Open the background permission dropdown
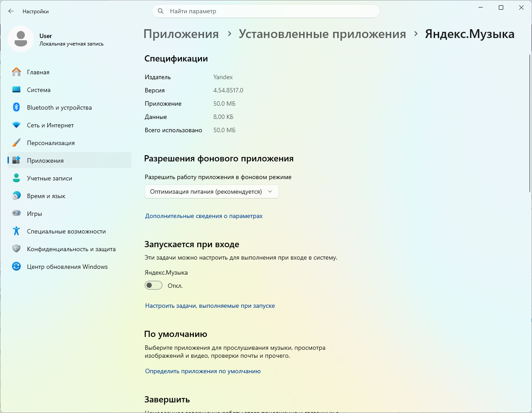 click(212, 191)
